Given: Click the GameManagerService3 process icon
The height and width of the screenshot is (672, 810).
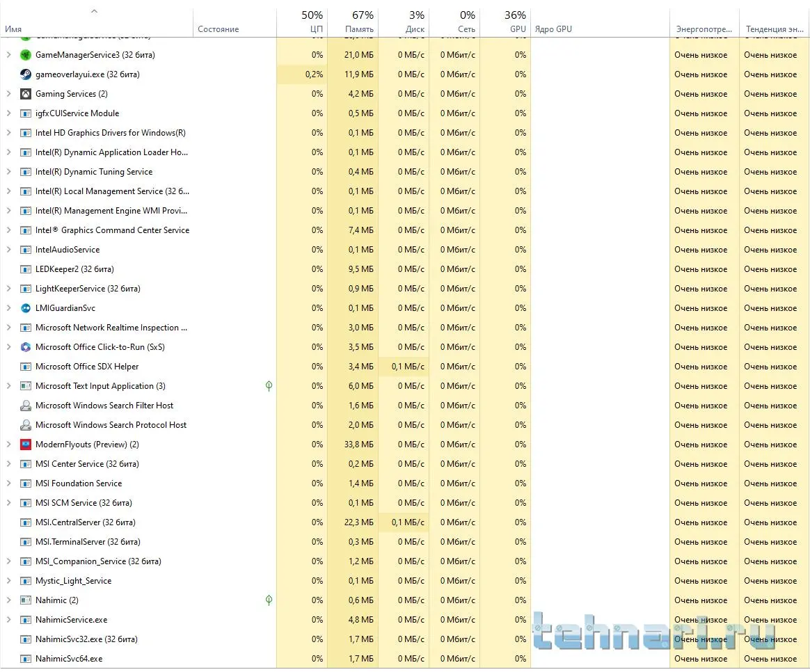Looking at the screenshot, I should point(25,55).
